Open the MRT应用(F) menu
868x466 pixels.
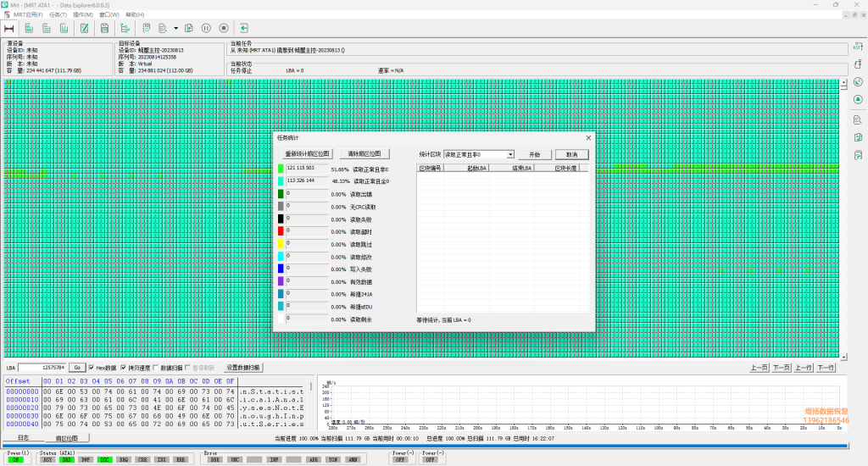coord(28,15)
